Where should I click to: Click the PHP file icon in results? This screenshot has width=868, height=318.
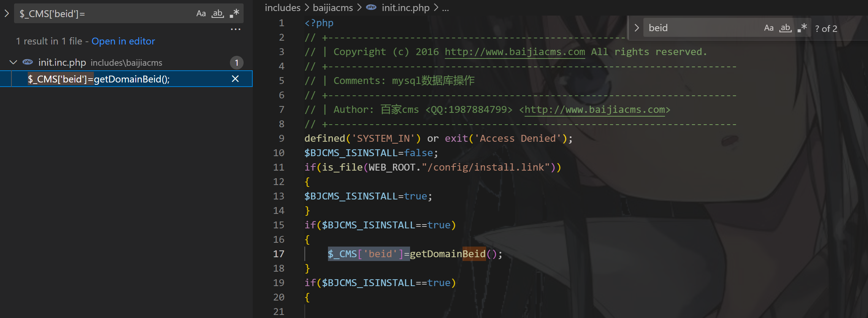click(28, 62)
